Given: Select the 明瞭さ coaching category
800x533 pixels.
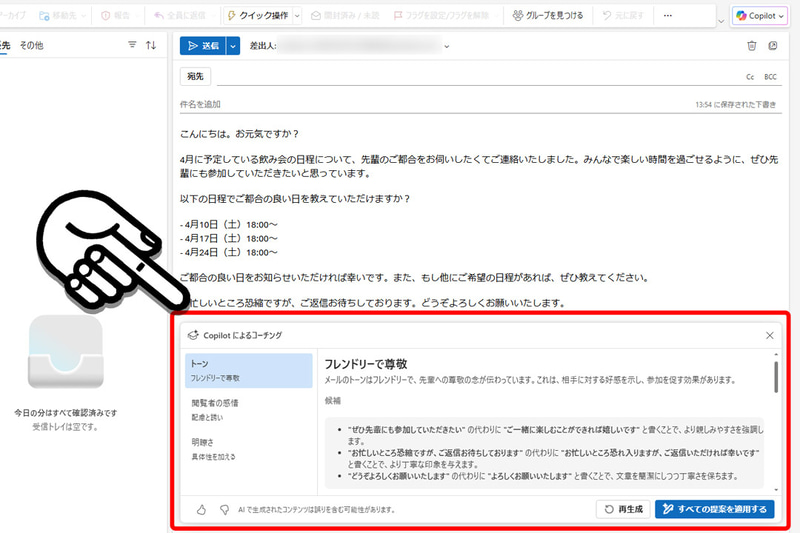Looking at the screenshot, I should pos(248,449).
